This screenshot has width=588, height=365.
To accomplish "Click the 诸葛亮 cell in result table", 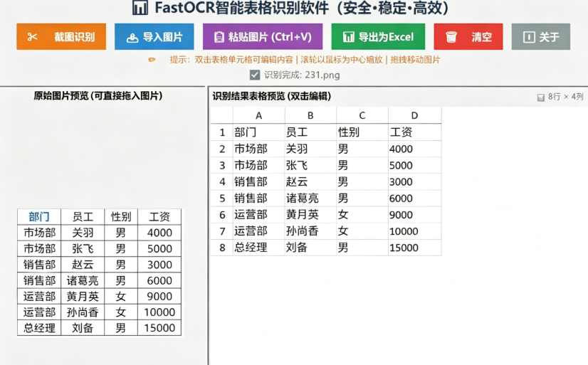I will (x=310, y=199).
